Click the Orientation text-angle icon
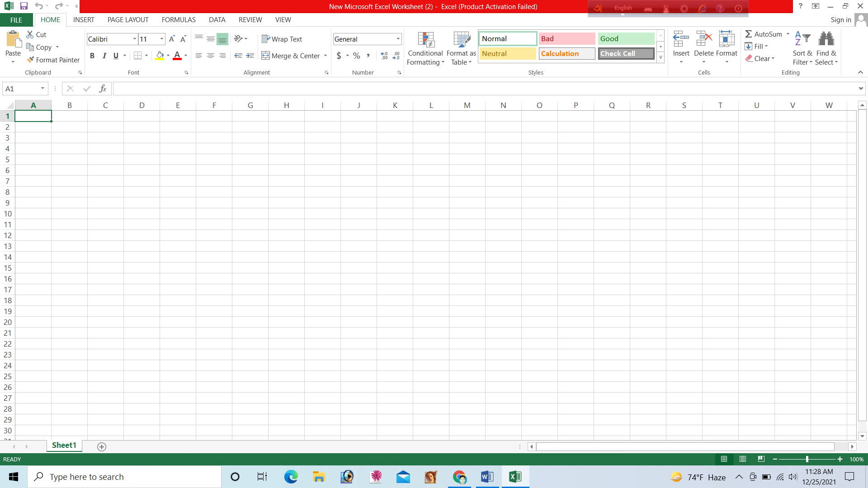Screen dimensions: 868x488 238,39
